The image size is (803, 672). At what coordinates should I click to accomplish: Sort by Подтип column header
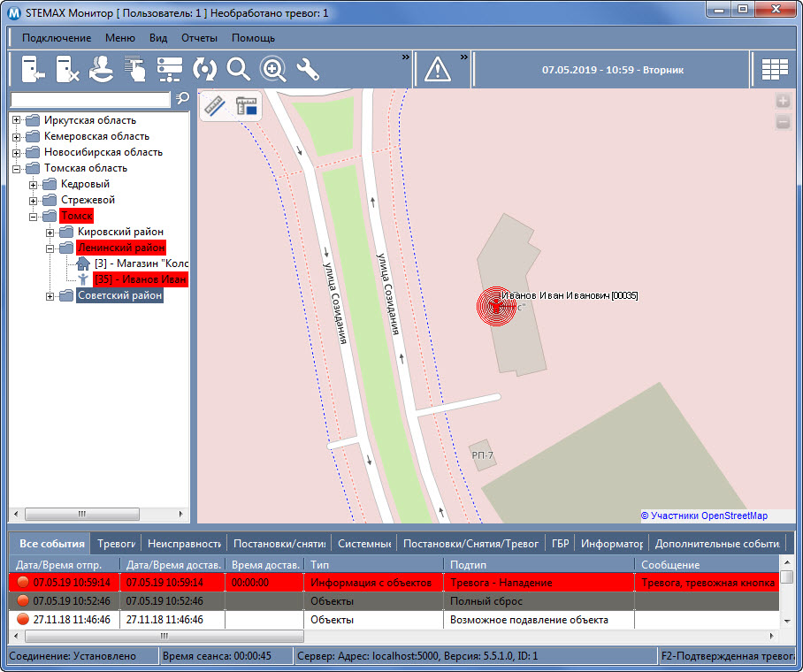[x=539, y=564]
